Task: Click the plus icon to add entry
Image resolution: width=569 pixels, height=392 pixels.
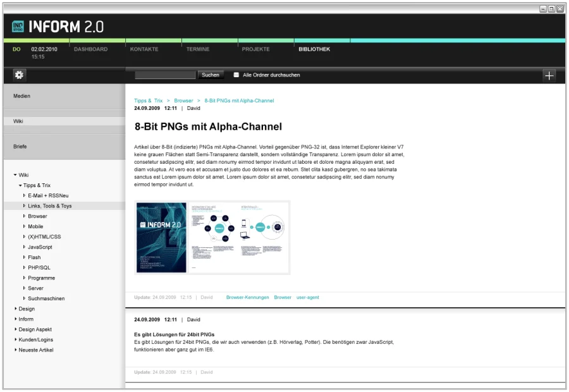Action: point(549,76)
